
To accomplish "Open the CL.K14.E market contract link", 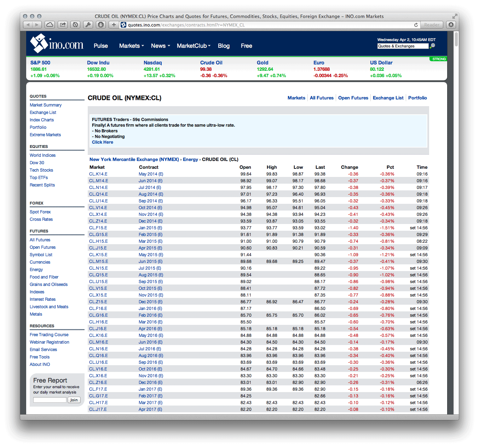I will 98,174.
